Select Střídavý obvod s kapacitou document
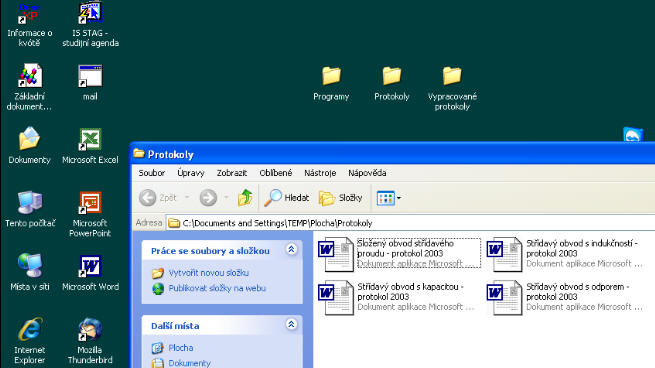The image size is (655, 368). (397, 297)
